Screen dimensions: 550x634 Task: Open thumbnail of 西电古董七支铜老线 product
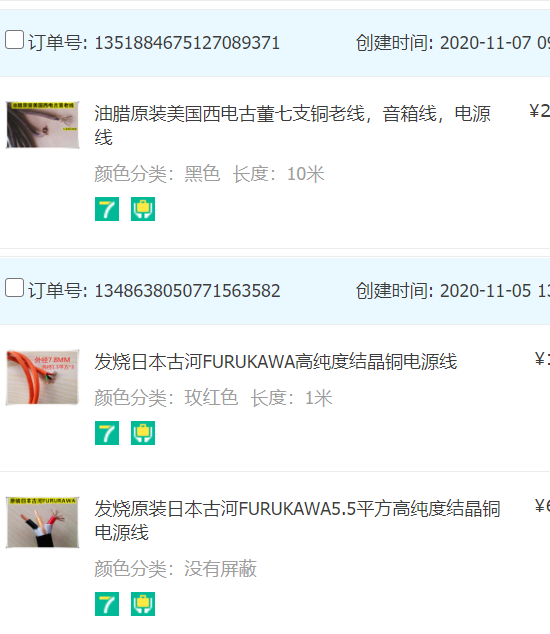(42, 125)
